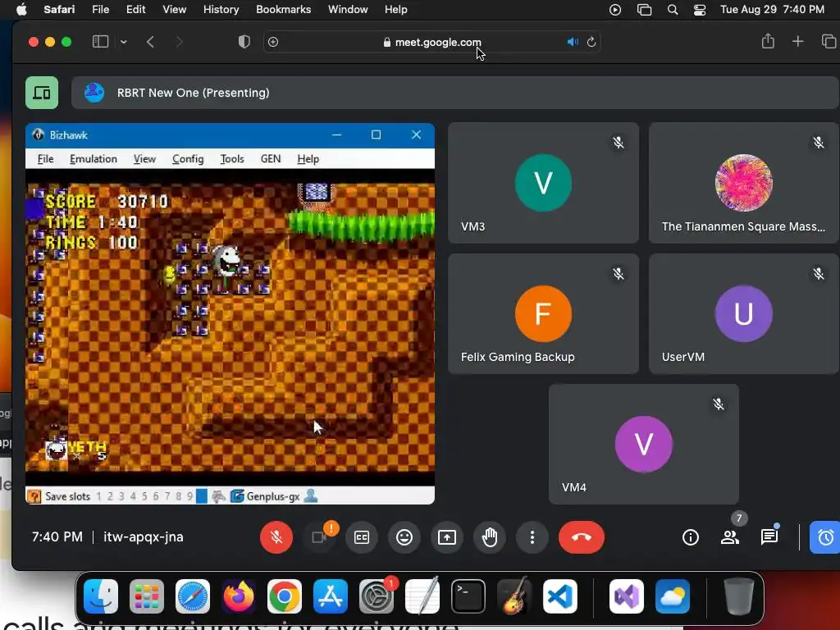Viewport: 840px width, 630px height.
Task: Raise hand in the meeting
Action: (x=490, y=536)
